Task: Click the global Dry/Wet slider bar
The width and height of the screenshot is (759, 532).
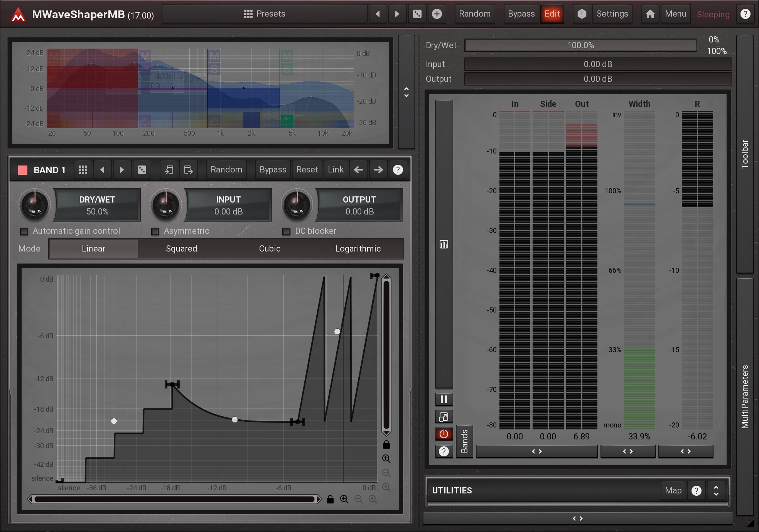Action: [x=580, y=46]
